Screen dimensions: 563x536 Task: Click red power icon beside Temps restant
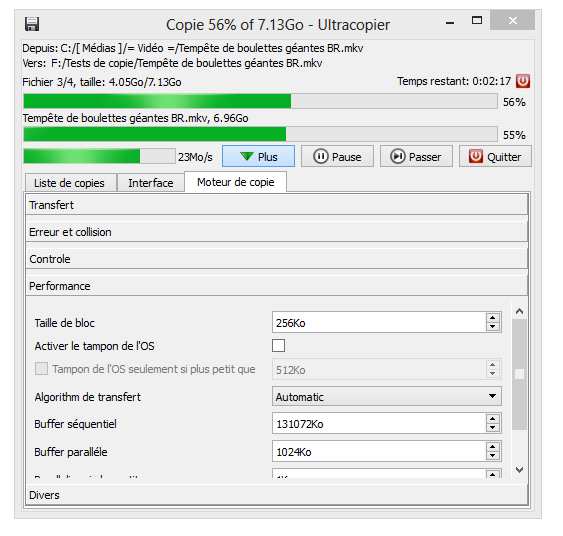coord(523,81)
